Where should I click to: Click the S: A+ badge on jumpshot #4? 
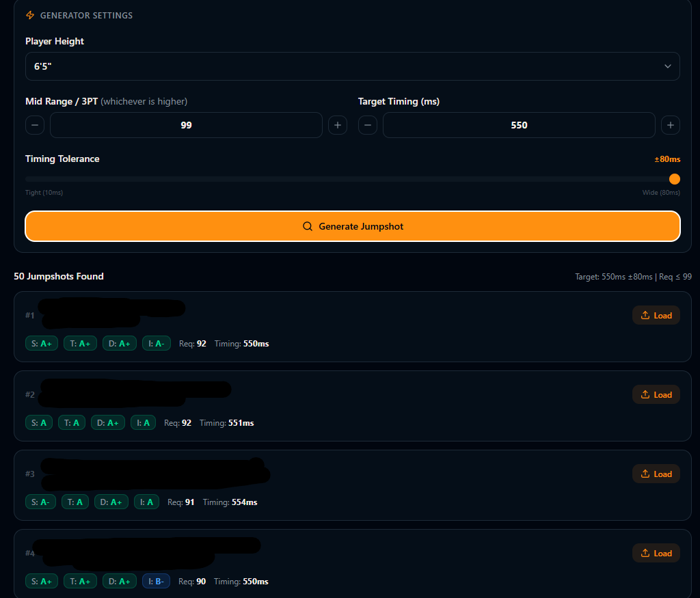pos(42,581)
